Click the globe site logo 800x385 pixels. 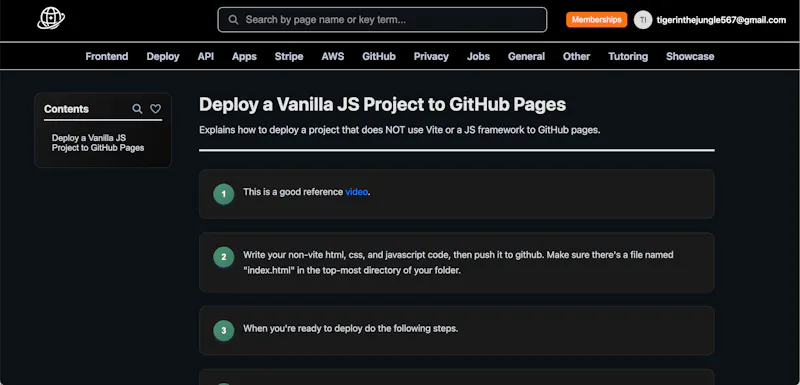tap(51, 19)
